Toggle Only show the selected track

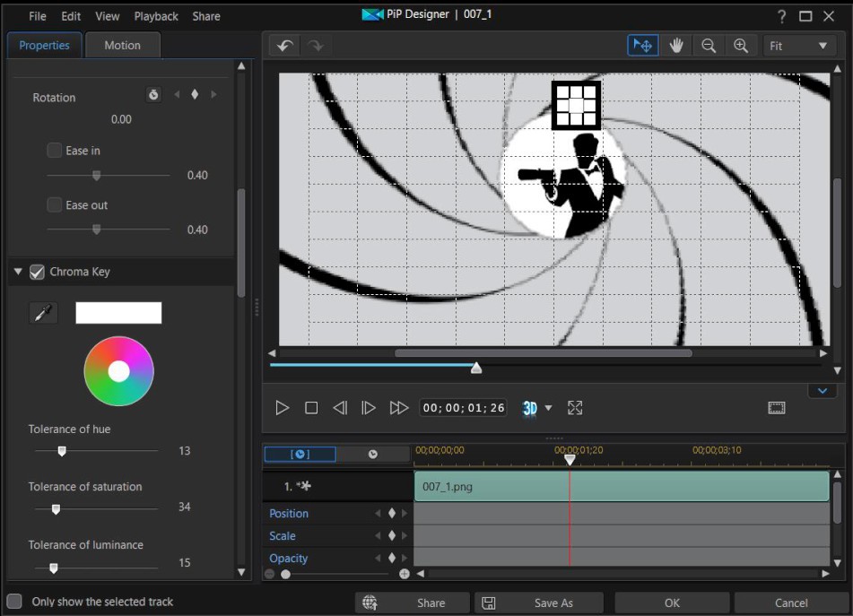point(14,602)
